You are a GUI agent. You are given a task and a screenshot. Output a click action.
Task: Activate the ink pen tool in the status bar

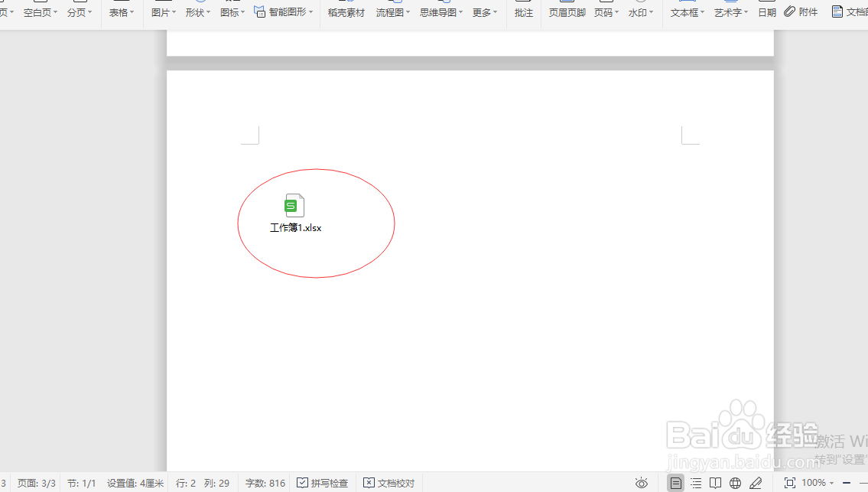[x=756, y=483]
